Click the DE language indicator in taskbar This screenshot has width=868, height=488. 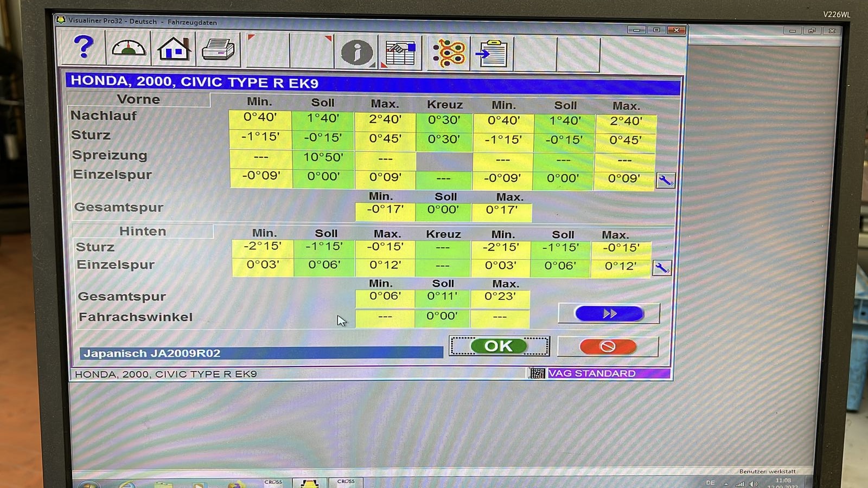click(x=710, y=483)
